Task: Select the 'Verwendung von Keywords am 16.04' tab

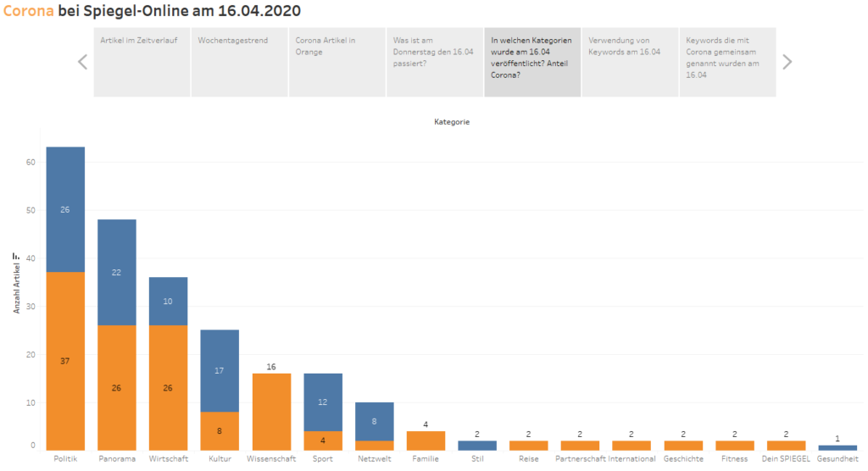Action: [630, 63]
